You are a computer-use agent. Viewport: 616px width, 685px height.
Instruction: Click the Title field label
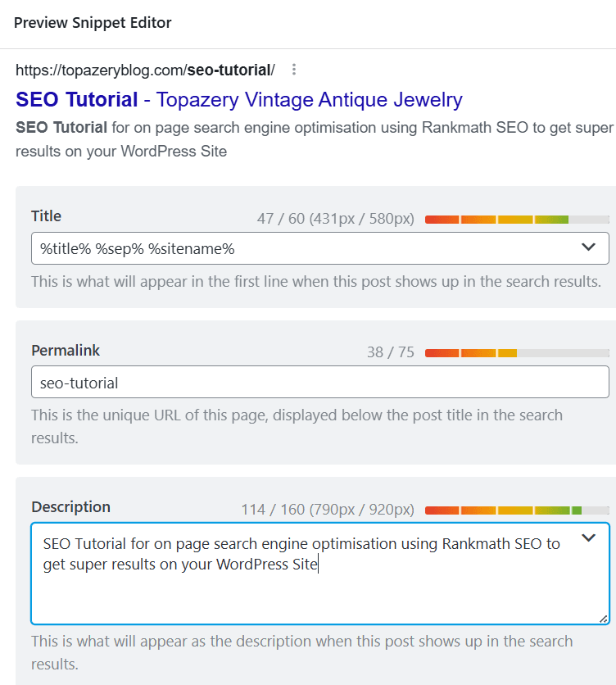click(x=46, y=216)
